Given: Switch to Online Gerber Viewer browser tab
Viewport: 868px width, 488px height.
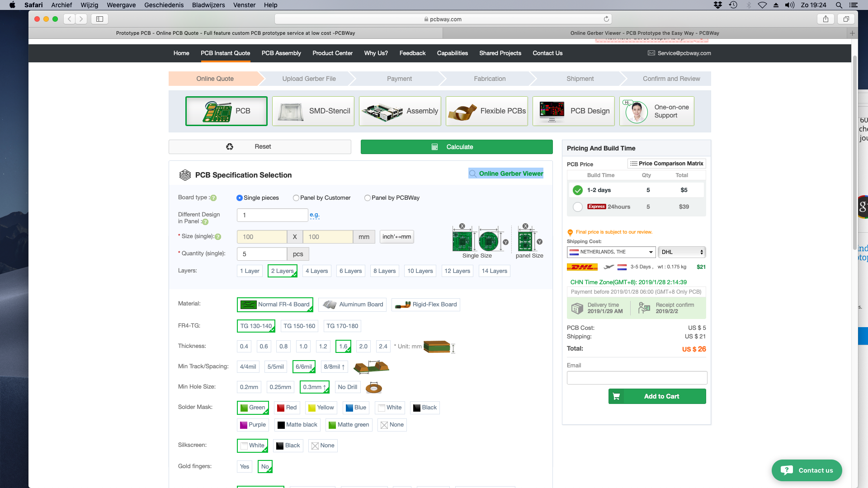Looking at the screenshot, I should point(645,33).
